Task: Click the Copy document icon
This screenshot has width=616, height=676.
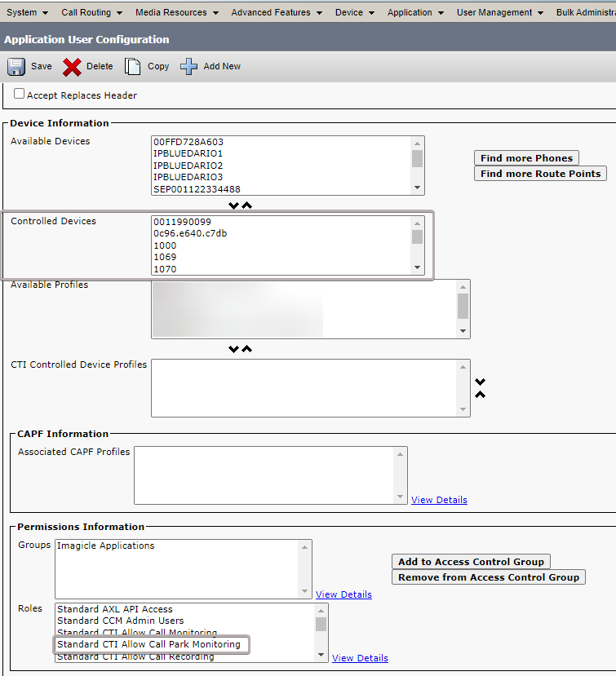Action: pyautogui.click(x=132, y=67)
